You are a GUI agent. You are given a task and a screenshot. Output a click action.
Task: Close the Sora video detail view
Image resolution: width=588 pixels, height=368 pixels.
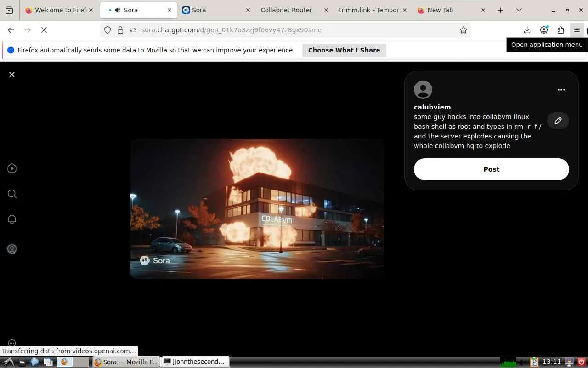(x=12, y=75)
